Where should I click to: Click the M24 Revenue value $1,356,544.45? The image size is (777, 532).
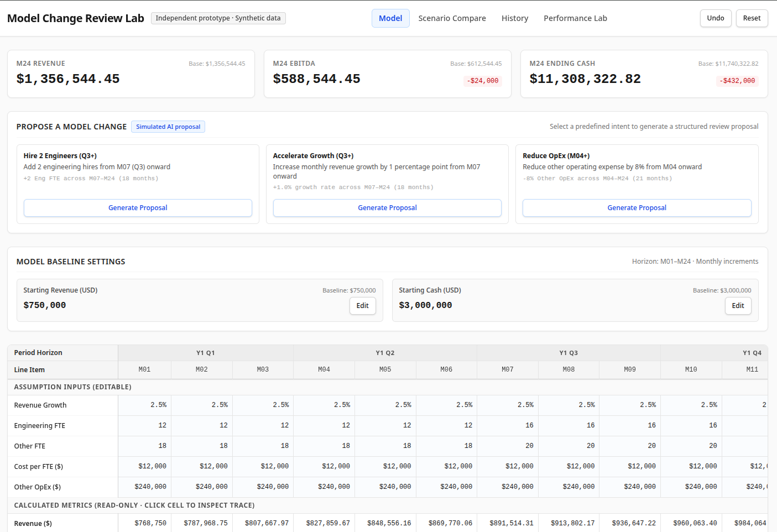68,79
